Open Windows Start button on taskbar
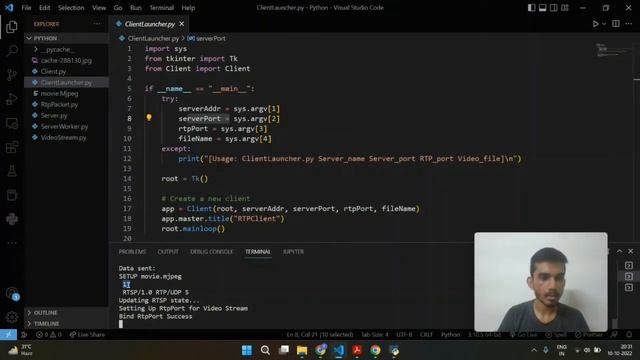This screenshot has height=360, width=640. coord(247,350)
